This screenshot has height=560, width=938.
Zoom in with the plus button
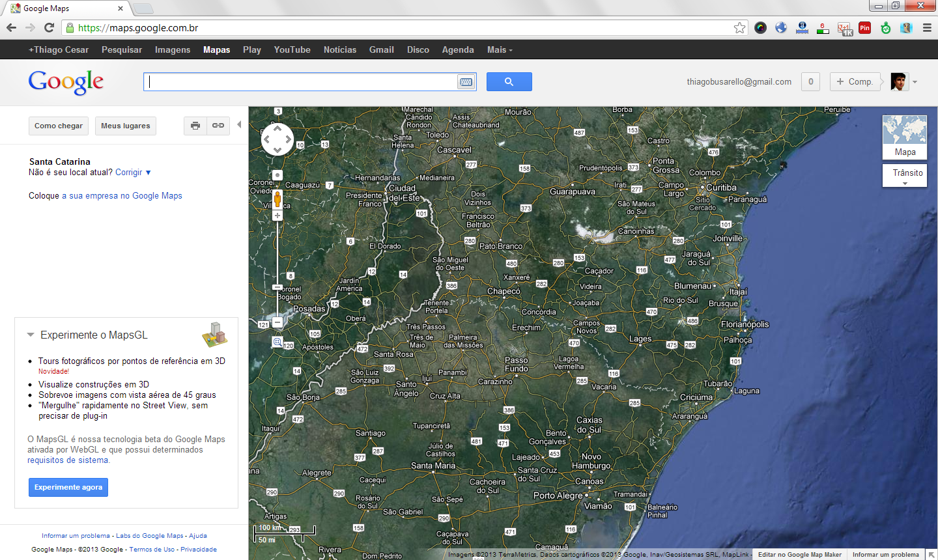[277, 216]
